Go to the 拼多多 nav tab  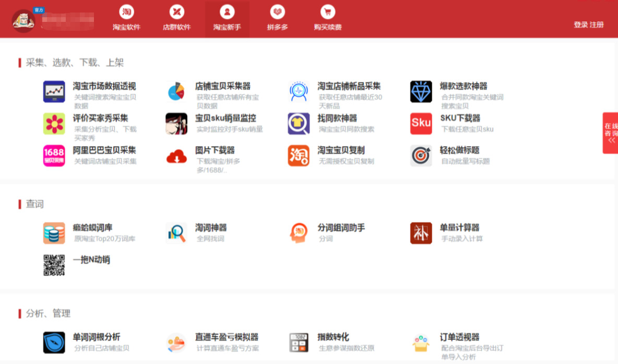tap(278, 18)
